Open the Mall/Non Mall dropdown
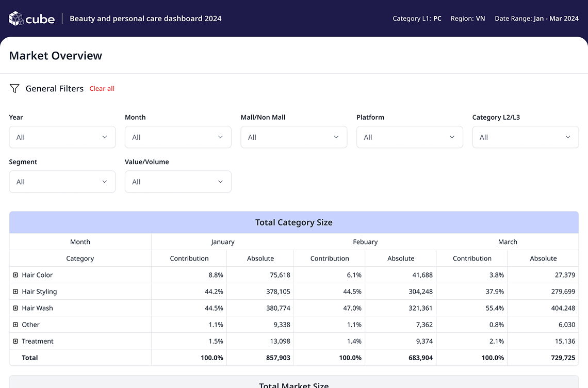Screen dimensions: 588x388 click(293, 137)
